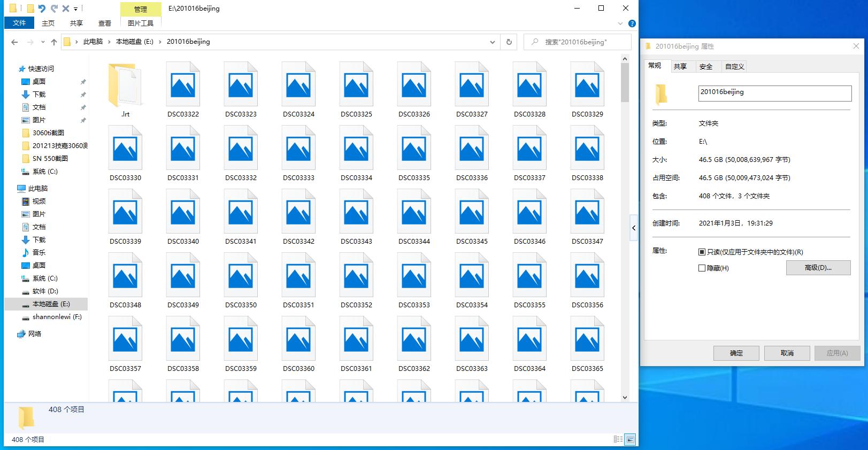Switch to the Security tab in properties
Viewport: 868px width, 450px height.
(x=706, y=66)
